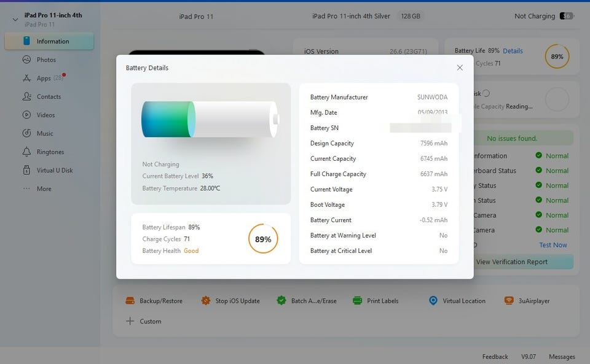
Task: Open Photos in the sidebar
Action: click(x=46, y=60)
